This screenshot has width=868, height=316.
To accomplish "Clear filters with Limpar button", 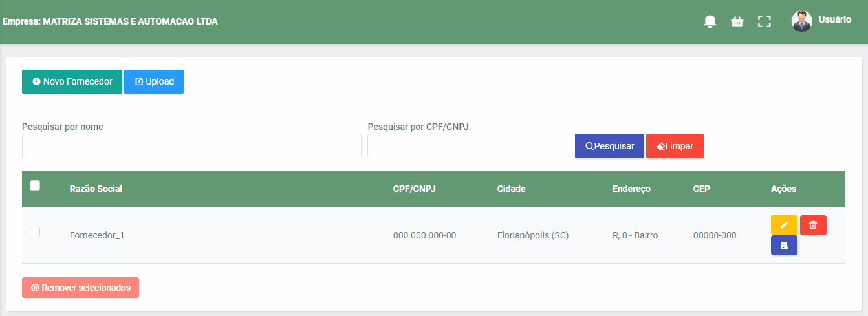I will (x=675, y=146).
